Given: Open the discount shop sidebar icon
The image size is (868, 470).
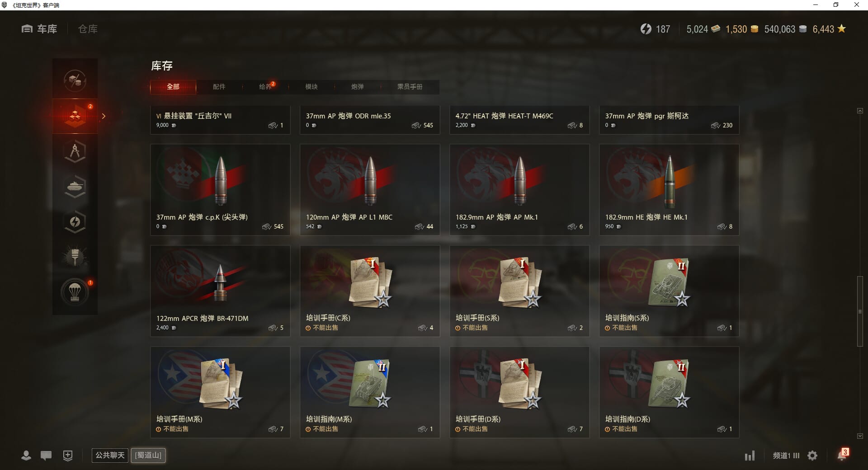Looking at the screenshot, I should point(75,81).
